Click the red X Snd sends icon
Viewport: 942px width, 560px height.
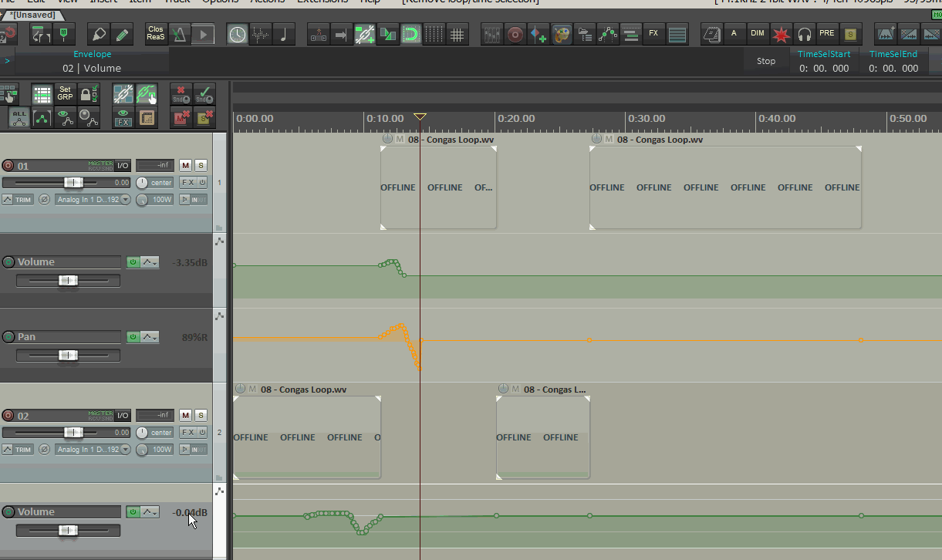181,94
